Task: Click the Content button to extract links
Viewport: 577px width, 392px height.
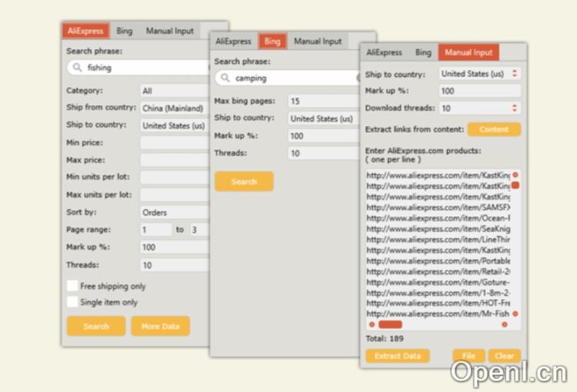Action: coord(493,129)
